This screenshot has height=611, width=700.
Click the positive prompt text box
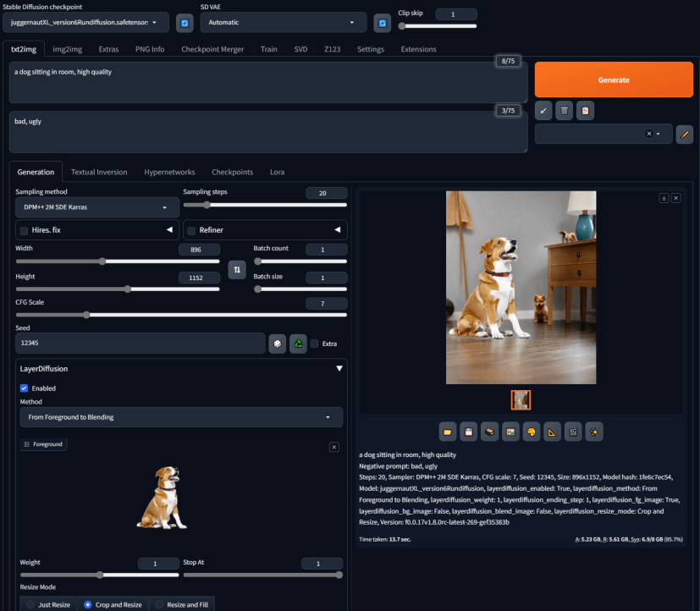[x=268, y=83]
